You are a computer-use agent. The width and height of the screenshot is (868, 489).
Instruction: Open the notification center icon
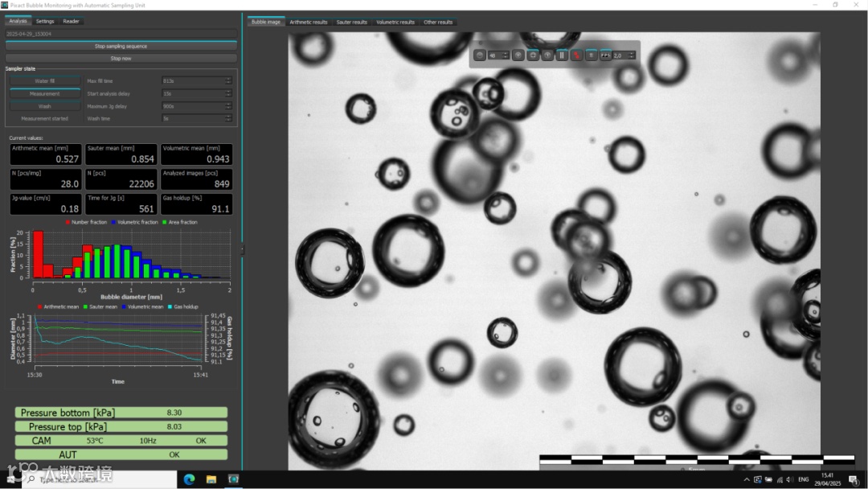853,479
